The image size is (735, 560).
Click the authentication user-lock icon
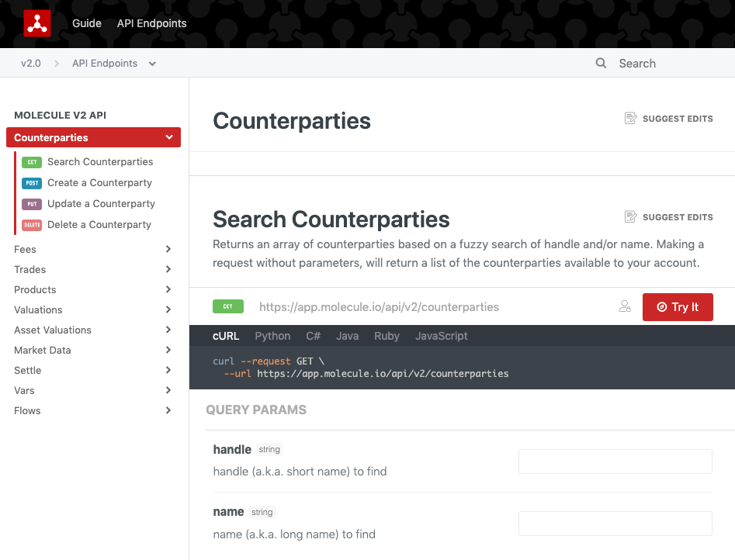625,306
